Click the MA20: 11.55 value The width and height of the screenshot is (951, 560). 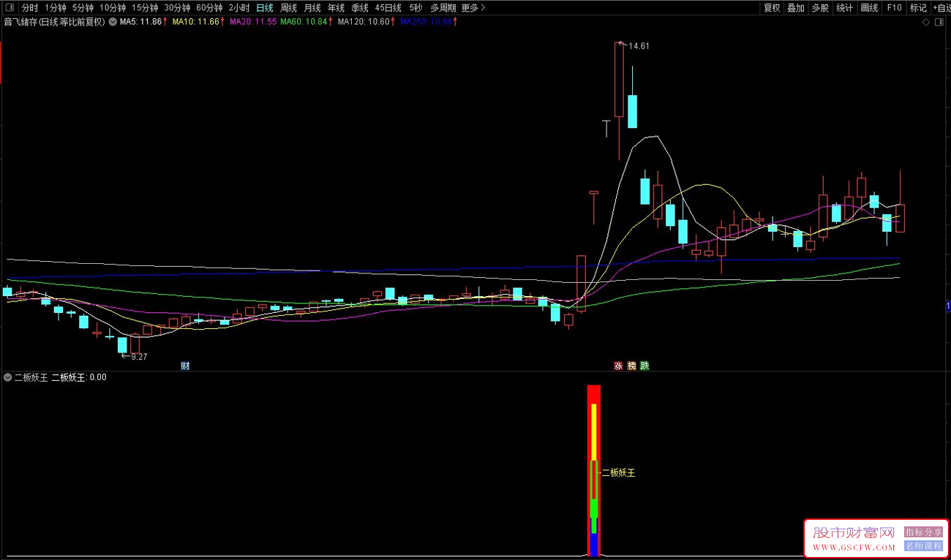click(x=253, y=22)
